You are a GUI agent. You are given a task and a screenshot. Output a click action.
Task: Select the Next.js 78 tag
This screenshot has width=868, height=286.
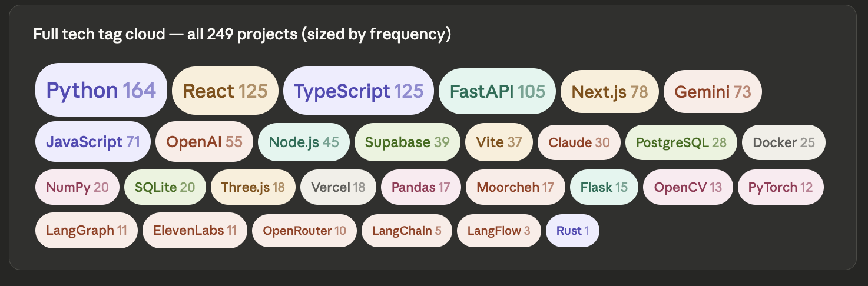click(x=609, y=92)
